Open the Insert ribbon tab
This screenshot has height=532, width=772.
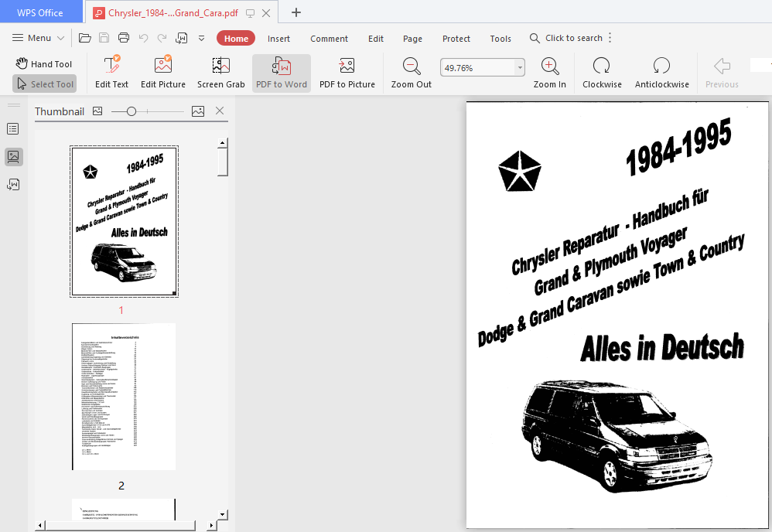[278, 39]
